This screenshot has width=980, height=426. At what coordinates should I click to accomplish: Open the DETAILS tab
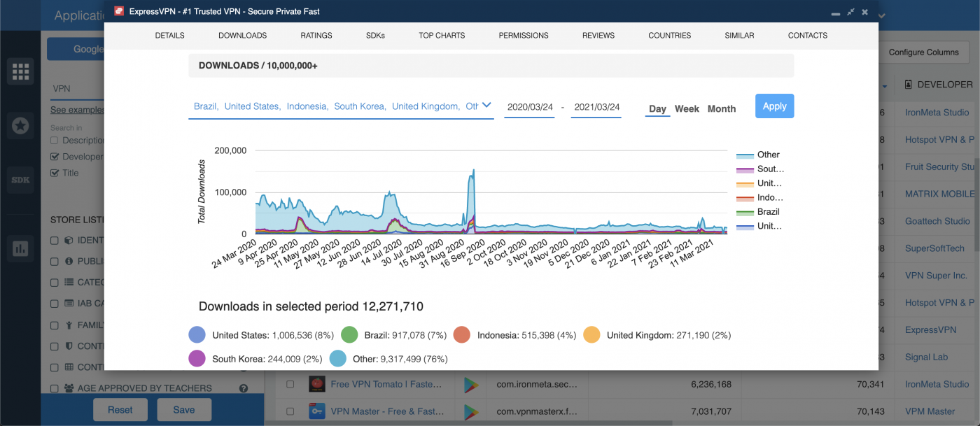(x=170, y=35)
